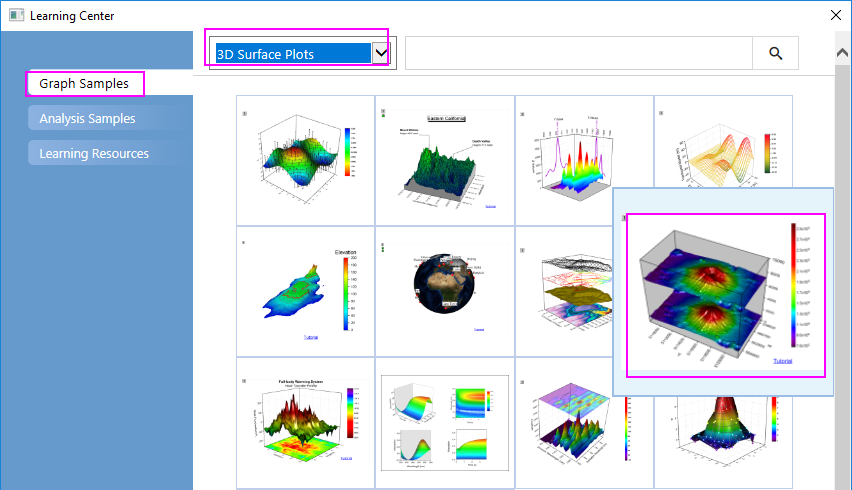Select the 3D Surface Plots combo box

pyautogui.click(x=290, y=54)
